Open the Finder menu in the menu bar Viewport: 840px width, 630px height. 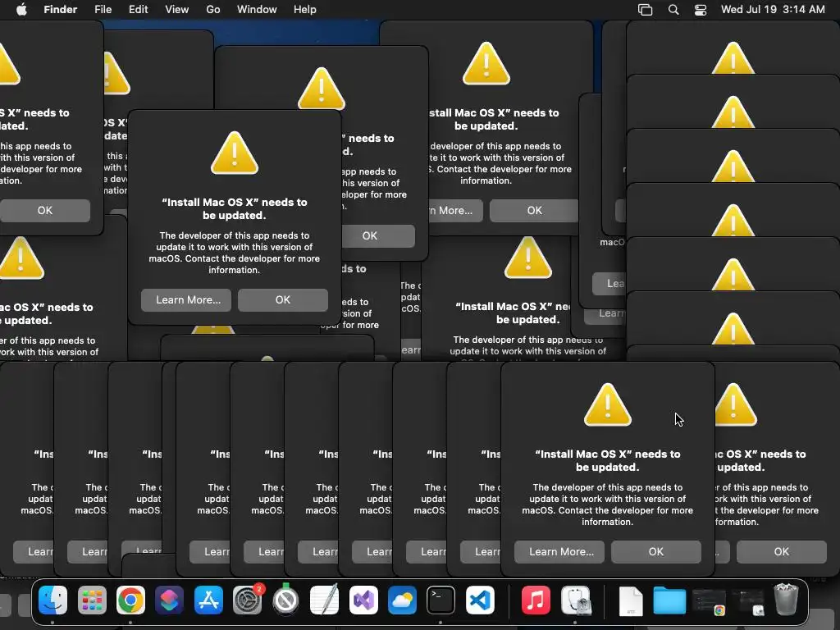(x=60, y=10)
